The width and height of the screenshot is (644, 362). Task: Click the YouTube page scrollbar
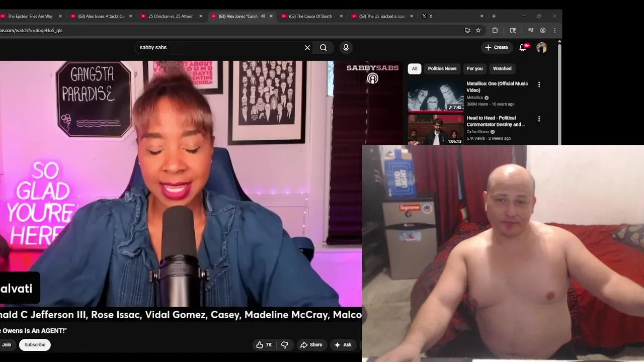(x=559, y=94)
